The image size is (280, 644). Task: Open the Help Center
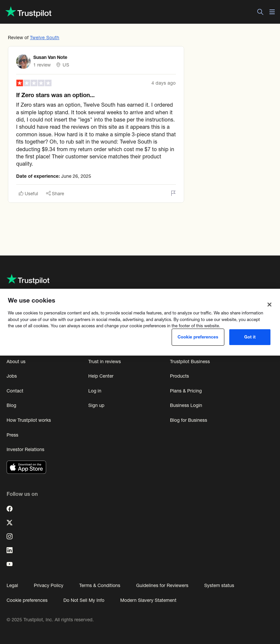[101, 376]
